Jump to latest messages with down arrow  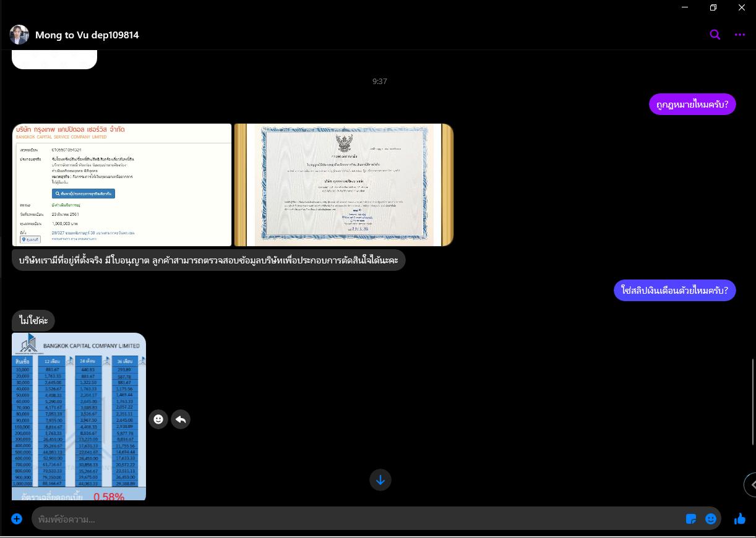380,480
